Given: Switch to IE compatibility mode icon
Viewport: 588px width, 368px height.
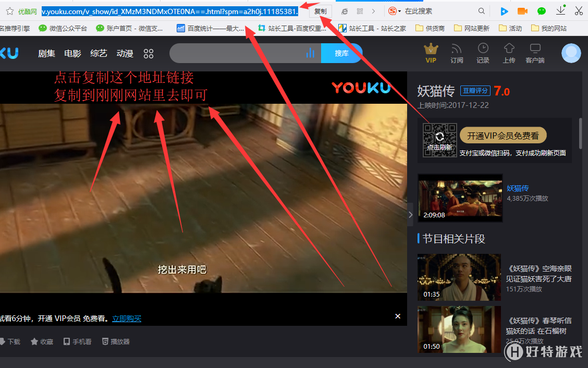Looking at the screenshot, I should pos(344,11).
